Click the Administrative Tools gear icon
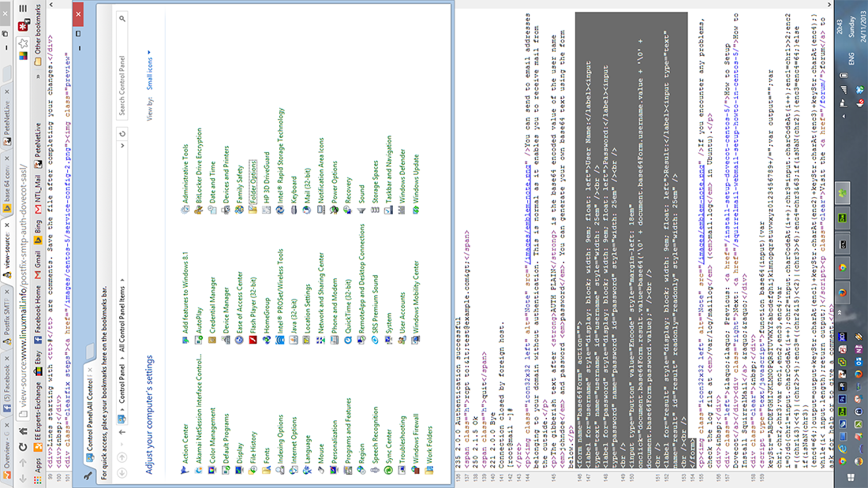868x488 pixels. tap(185, 210)
